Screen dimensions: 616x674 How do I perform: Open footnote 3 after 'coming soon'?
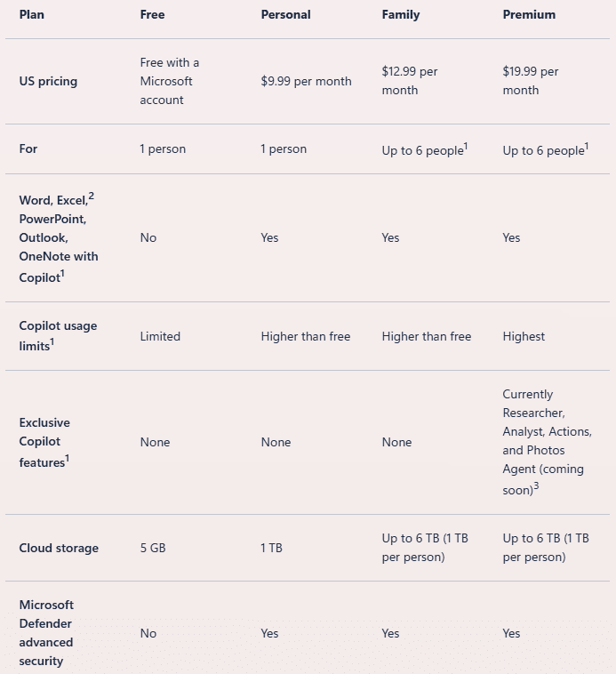[536, 486]
